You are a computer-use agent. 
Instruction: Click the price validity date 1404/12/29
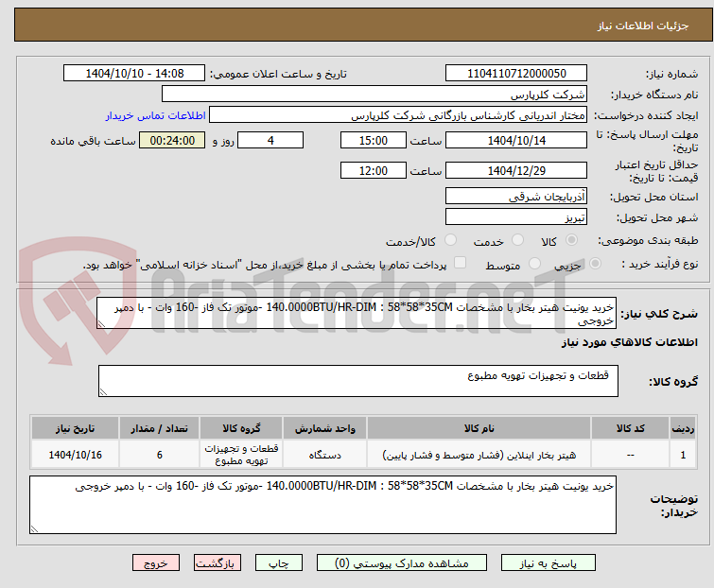pos(516,170)
